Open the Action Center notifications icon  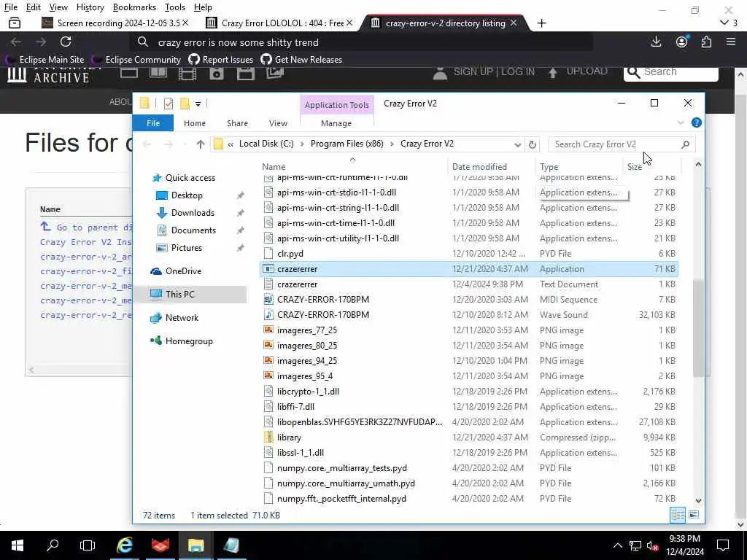[723, 545]
